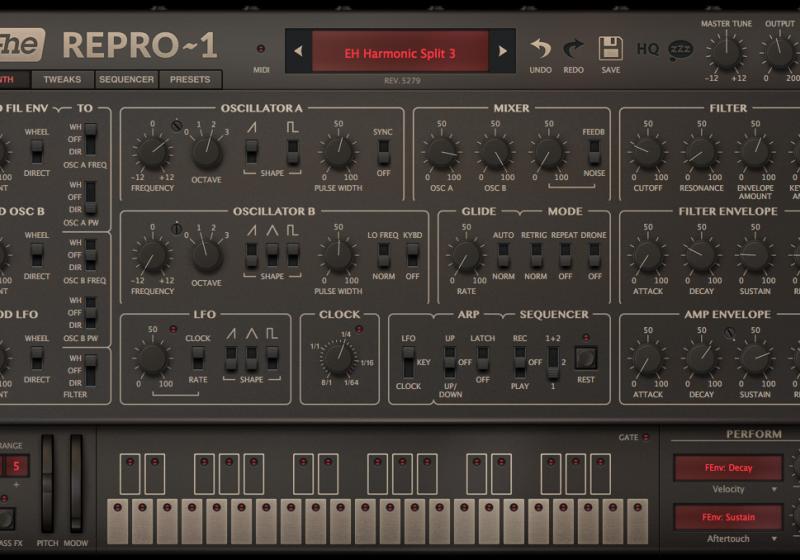
Task: Click the Undo arrow icon
Action: click(540, 49)
